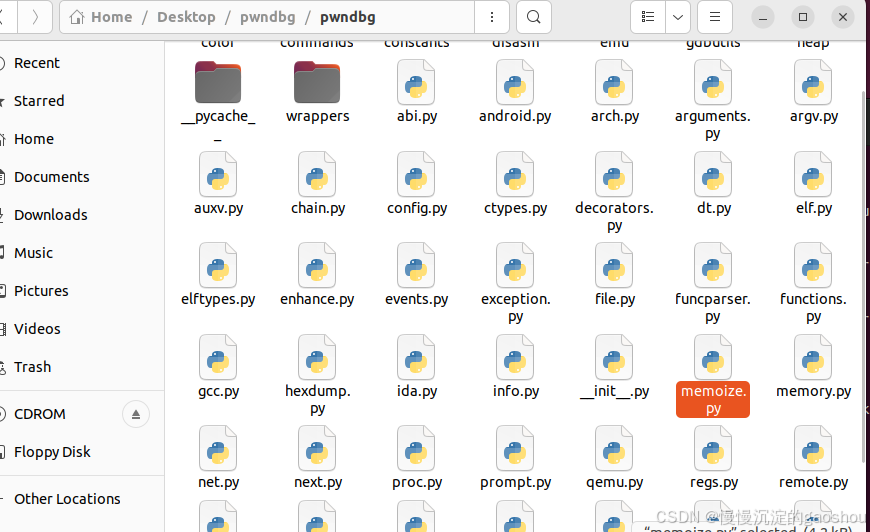The width and height of the screenshot is (870, 532).
Task: Navigate to Home in the path bar
Action: 101,17
